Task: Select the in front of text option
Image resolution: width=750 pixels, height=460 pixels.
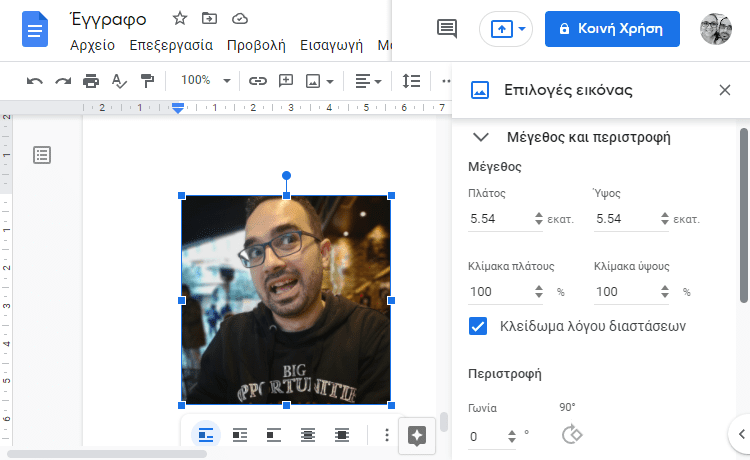Action: pos(342,435)
